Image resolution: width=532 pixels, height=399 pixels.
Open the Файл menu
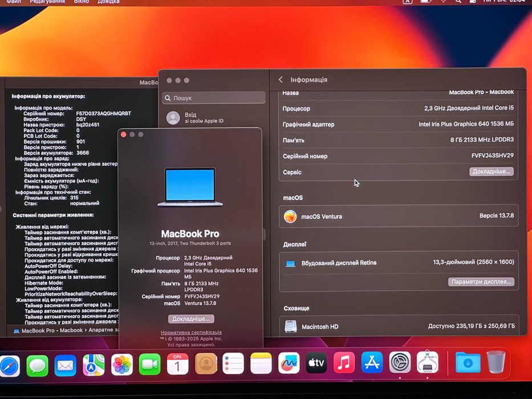(x=14, y=1)
